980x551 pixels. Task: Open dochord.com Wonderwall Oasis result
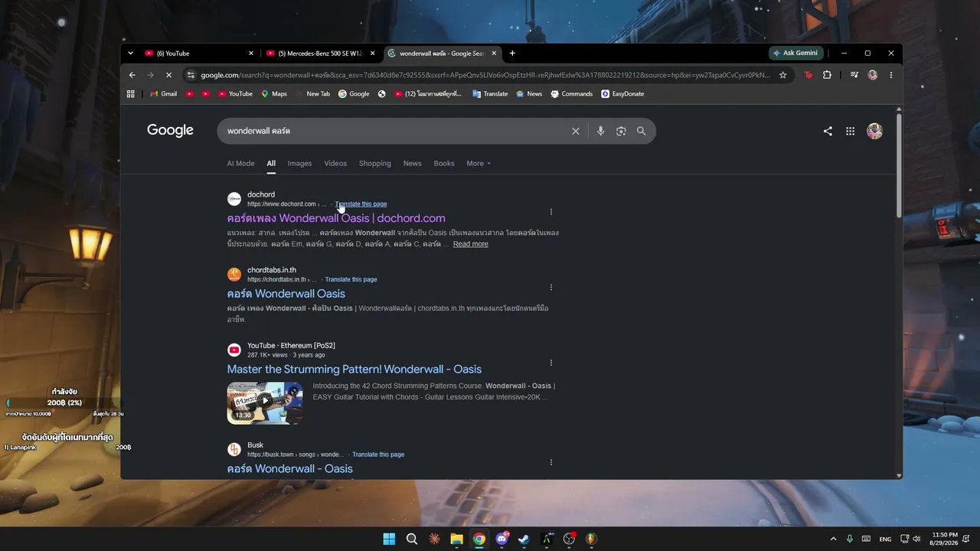(336, 218)
